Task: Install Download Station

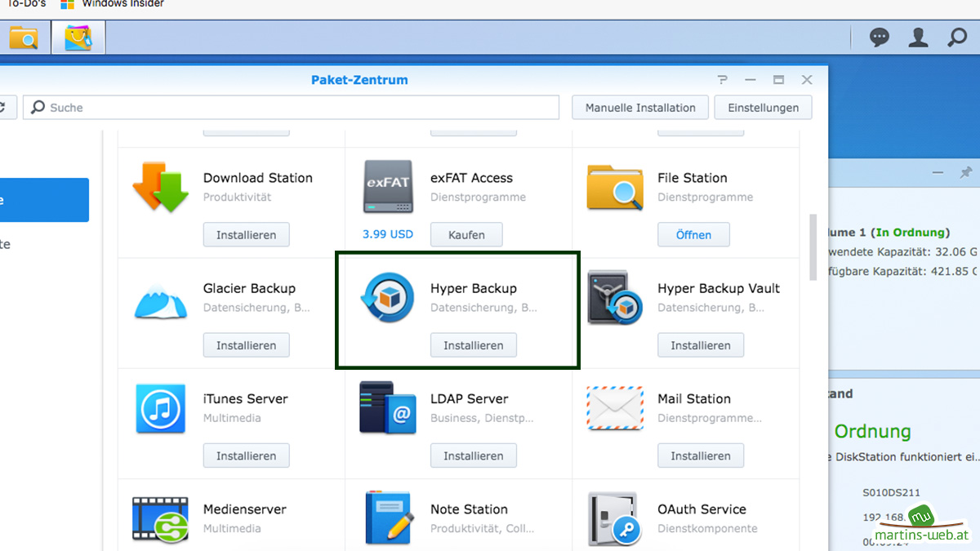Action: 246,235
